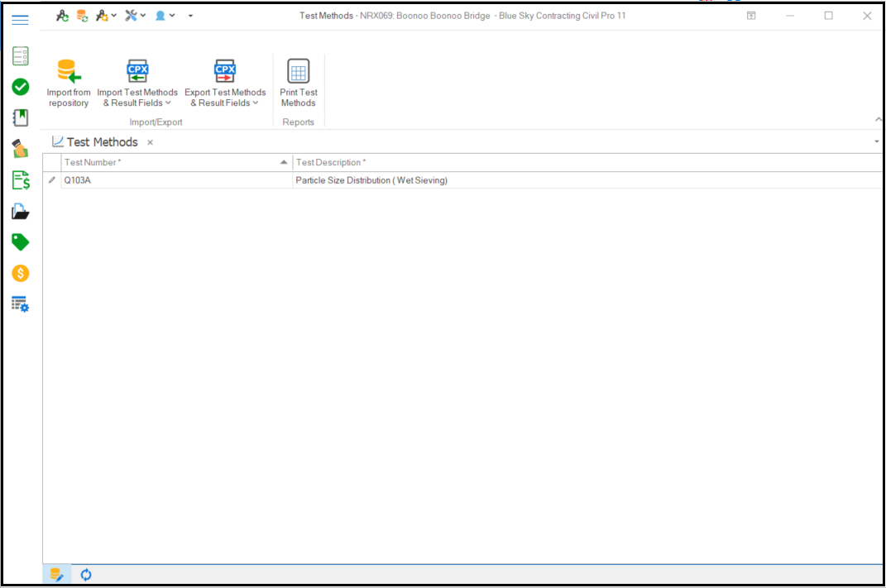
Task: Click Print Test Methods report button
Action: click(299, 84)
